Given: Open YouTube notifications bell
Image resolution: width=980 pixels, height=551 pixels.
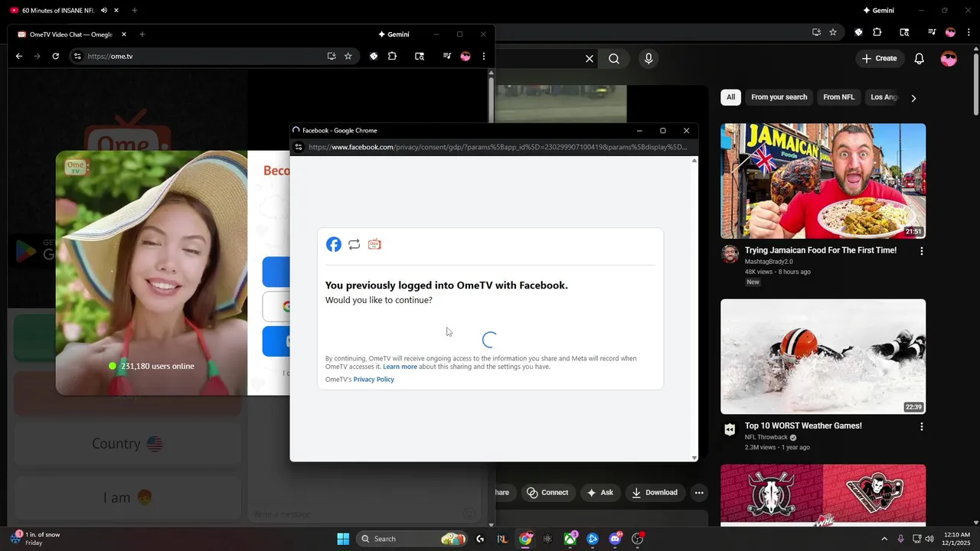Looking at the screenshot, I should pos(920,58).
